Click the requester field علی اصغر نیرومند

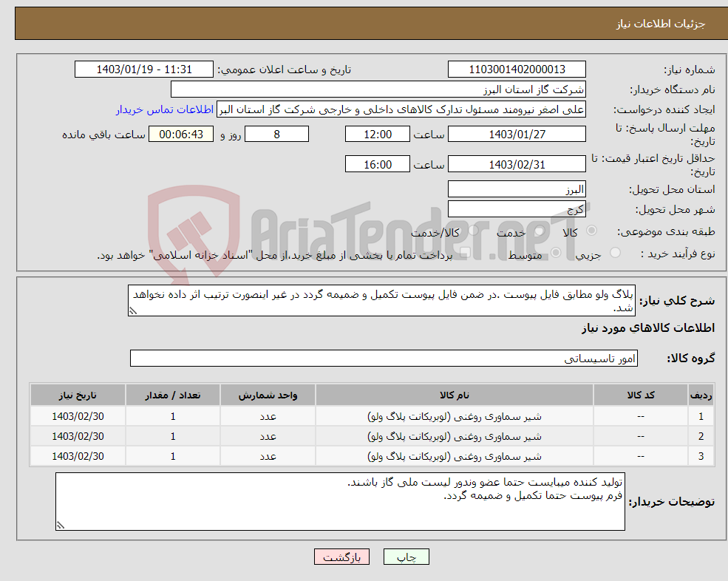click(401, 109)
